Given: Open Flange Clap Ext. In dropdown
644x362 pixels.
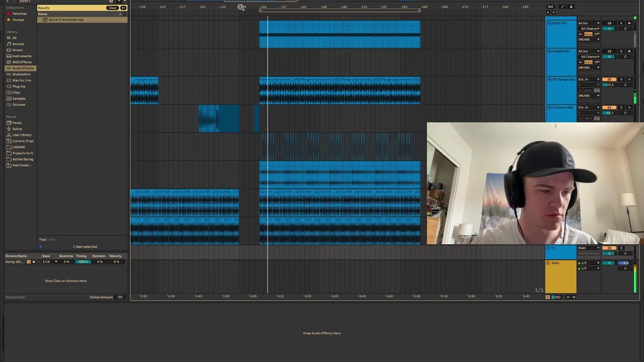Looking at the screenshot, I should coord(589,79).
